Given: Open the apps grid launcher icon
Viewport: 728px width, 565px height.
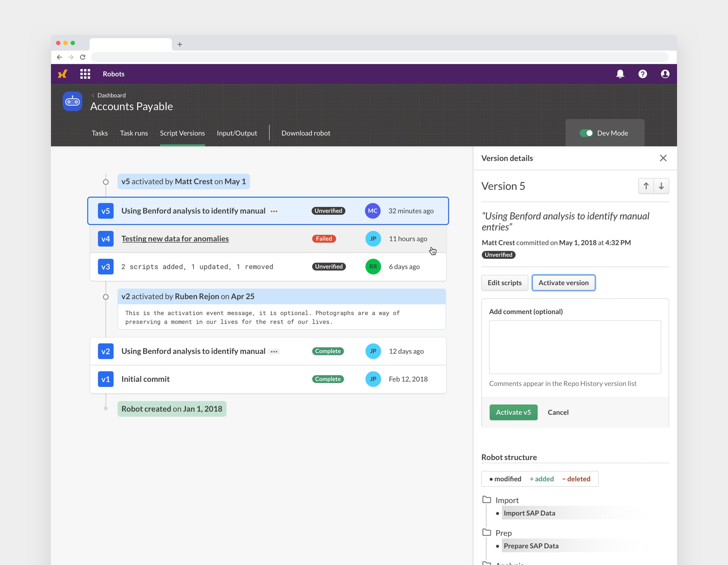Looking at the screenshot, I should coord(85,74).
